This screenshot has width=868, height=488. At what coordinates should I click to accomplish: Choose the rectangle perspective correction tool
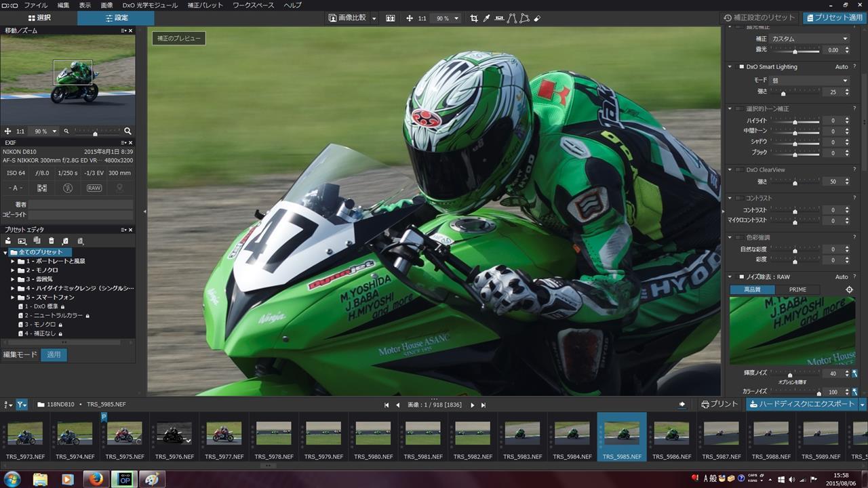click(524, 18)
